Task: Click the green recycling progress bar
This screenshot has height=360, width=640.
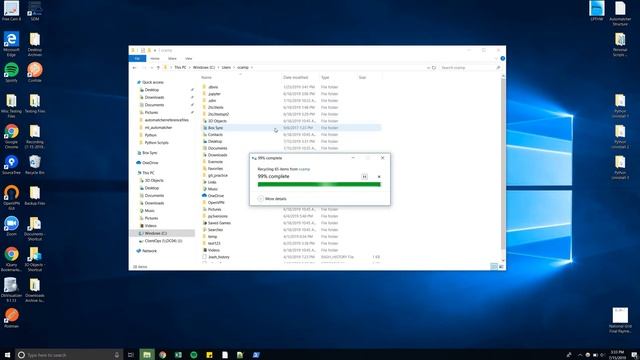Action: (x=319, y=184)
